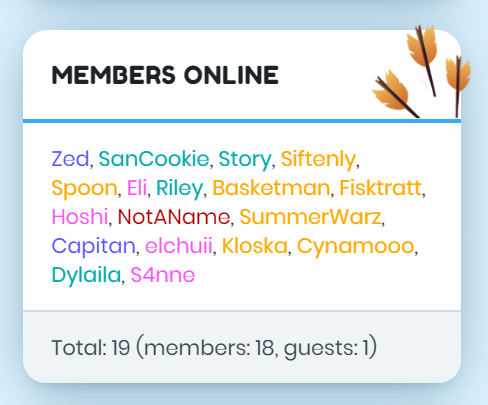The height and width of the screenshot is (405, 488).
Task: Select the Basketman username link
Action: coord(271,188)
